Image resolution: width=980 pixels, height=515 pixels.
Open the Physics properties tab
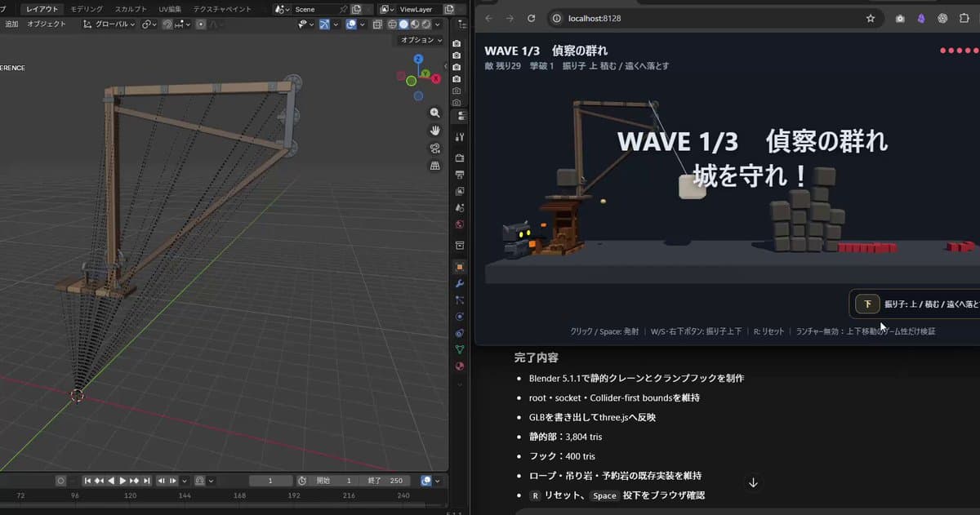[x=460, y=317]
